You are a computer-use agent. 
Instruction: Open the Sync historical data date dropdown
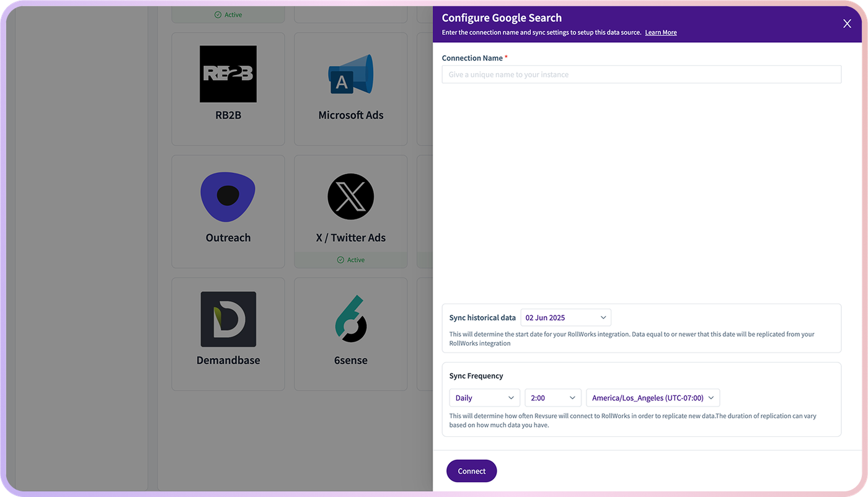point(565,317)
